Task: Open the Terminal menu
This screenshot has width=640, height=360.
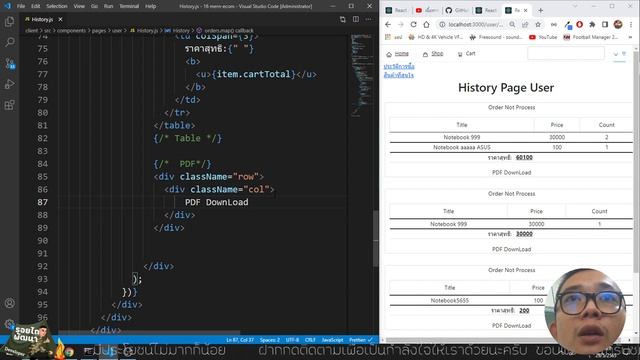Action: coord(129,6)
